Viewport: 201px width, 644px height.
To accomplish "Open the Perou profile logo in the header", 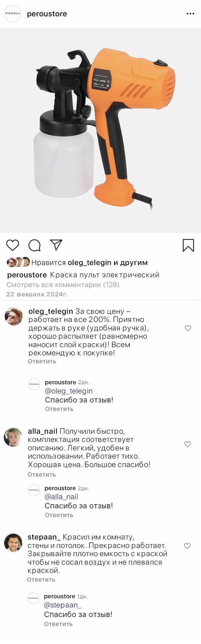I will (13, 14).
